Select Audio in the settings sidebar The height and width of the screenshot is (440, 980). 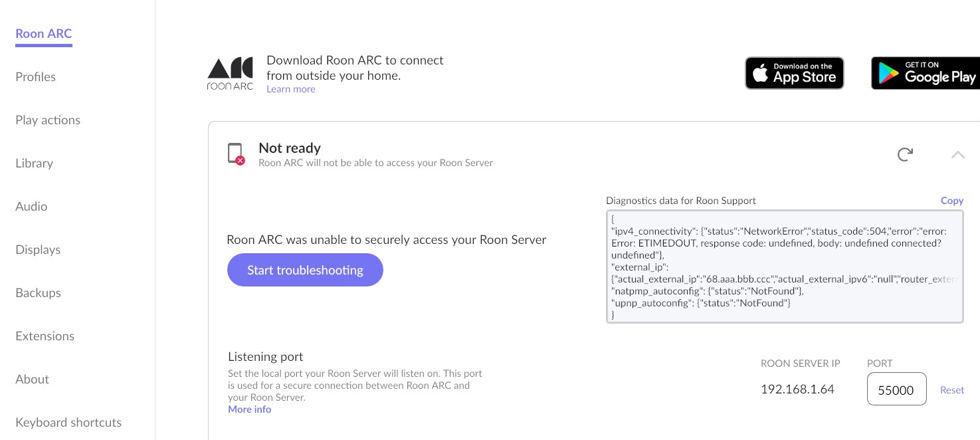31,206
